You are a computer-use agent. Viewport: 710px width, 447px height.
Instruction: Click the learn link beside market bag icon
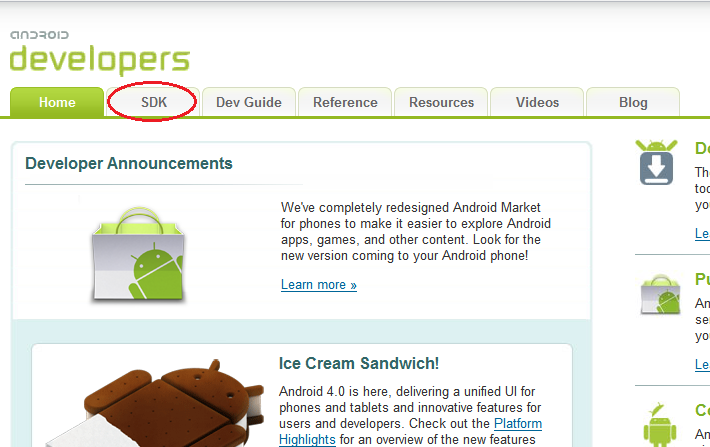click(702, 365)
